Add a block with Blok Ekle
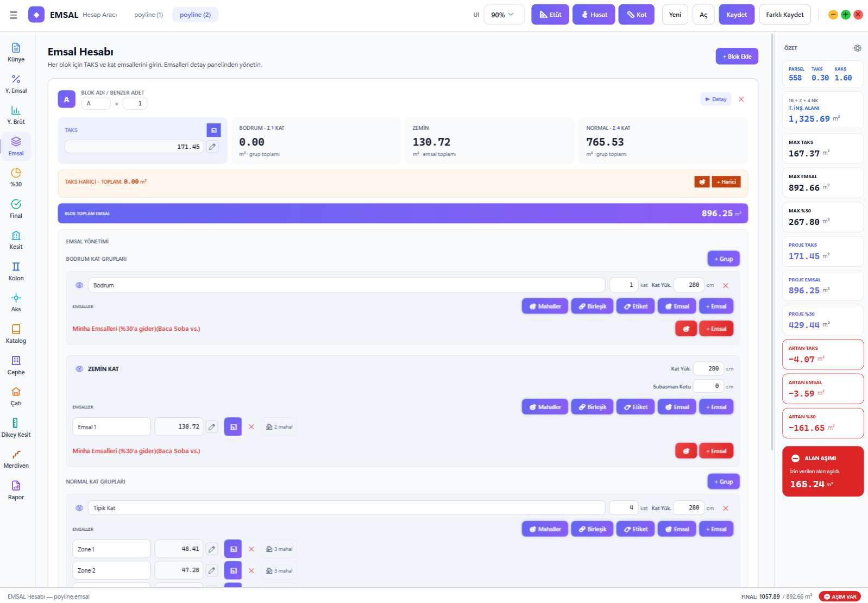This screenshot has width=868, height=603. point(737,56)
